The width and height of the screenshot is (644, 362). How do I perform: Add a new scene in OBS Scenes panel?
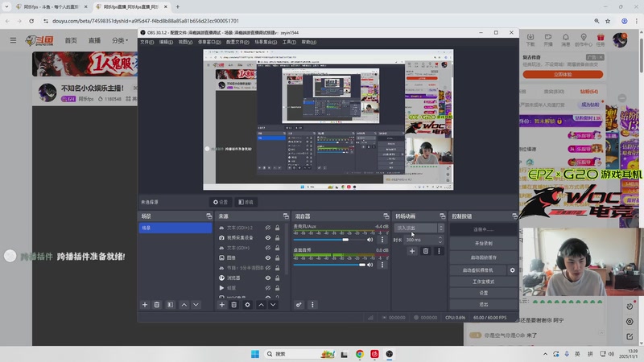pyautogui.click(x=145, y=305)
